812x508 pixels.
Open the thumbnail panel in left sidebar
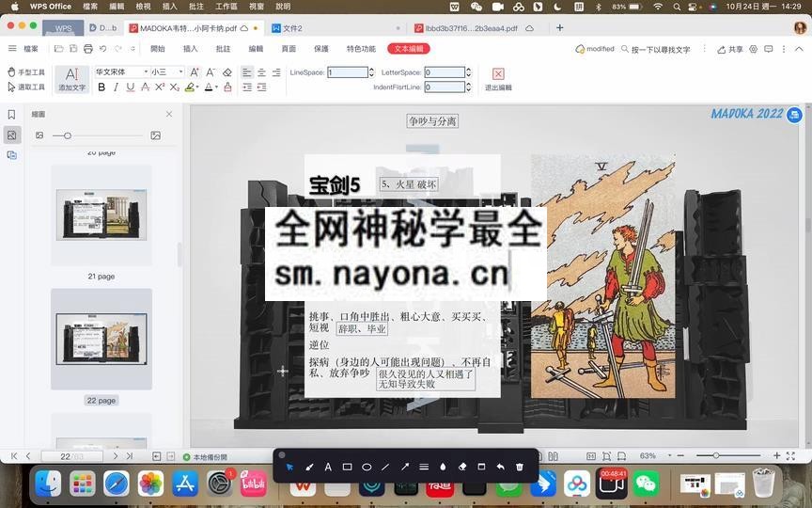coord(11,135)
